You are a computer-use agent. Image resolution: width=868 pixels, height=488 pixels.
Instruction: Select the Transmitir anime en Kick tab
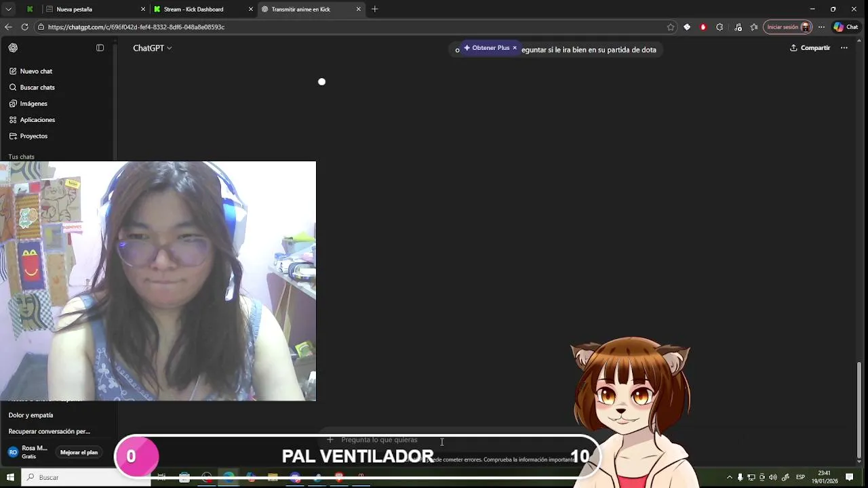point(311,9)
